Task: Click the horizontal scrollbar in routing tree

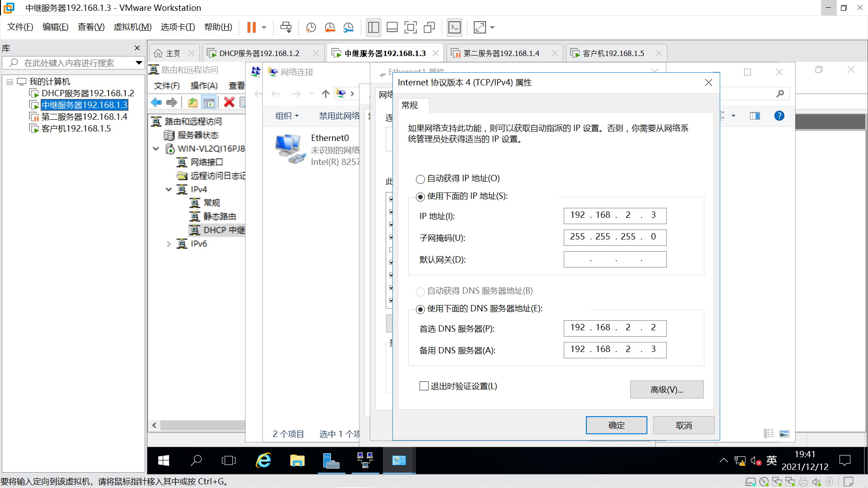Action: (x=202, y=425)
